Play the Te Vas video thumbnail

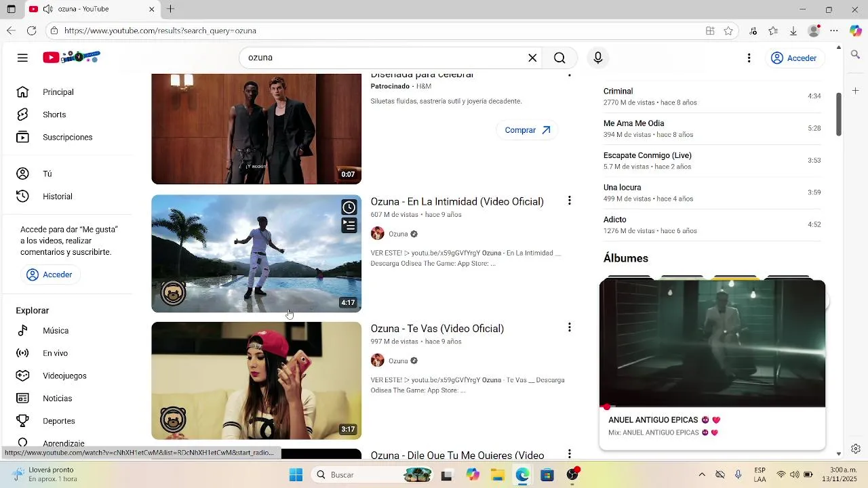[x=256, y=381]
